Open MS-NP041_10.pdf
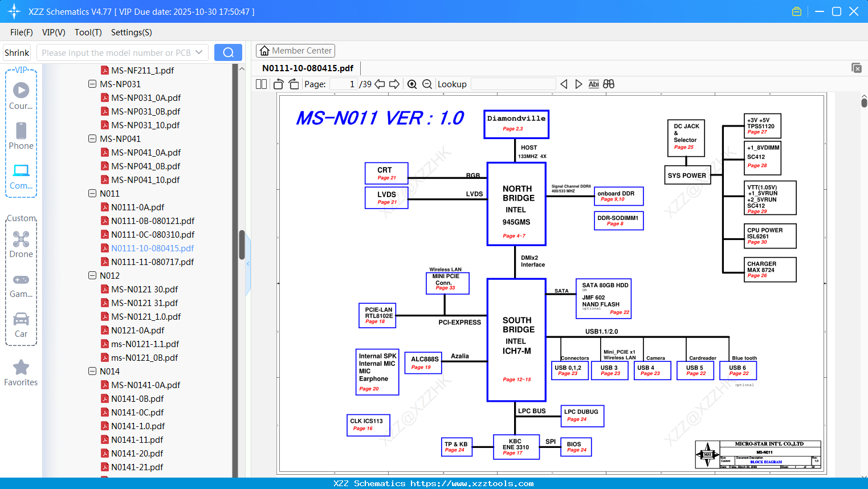 (x=145, y=180)
